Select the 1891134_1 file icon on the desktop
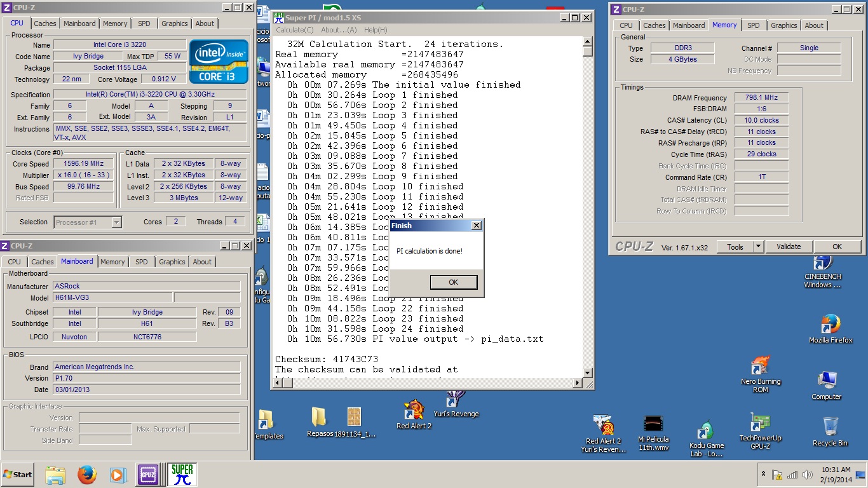The height and width of the screenshot is (488, 868). (x=355, y=423)
